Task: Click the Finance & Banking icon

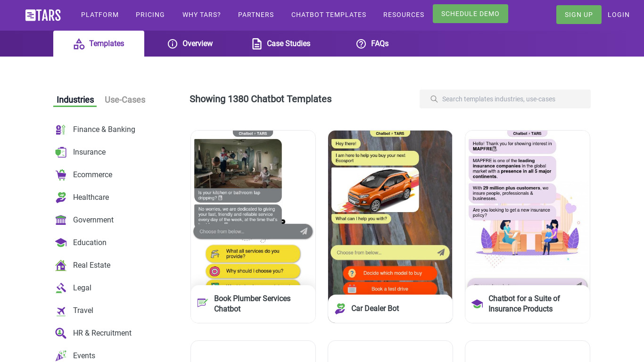Action: click(x=60, y=130)
